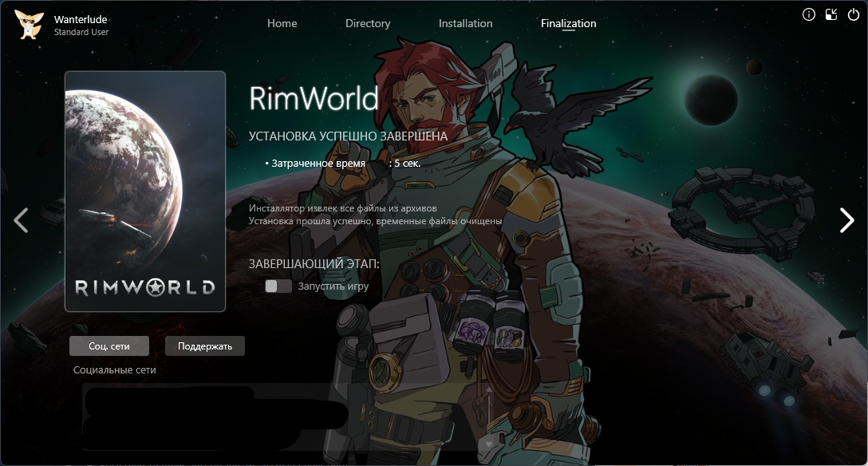This screenshot has width=868, height=466.
Task: Click the 'Запустить игру' label text
Action: pyautogui.click(x=333, y=286)
